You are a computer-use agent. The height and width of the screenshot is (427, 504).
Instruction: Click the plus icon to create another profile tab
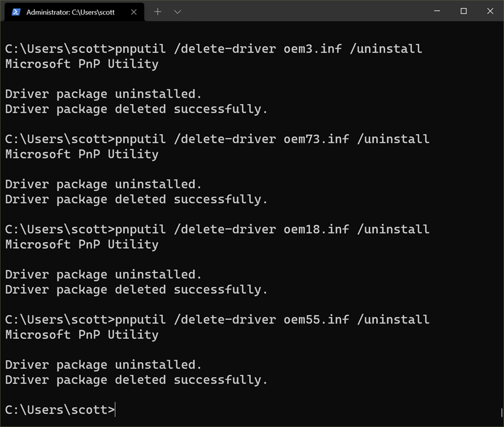coord(158,11)
